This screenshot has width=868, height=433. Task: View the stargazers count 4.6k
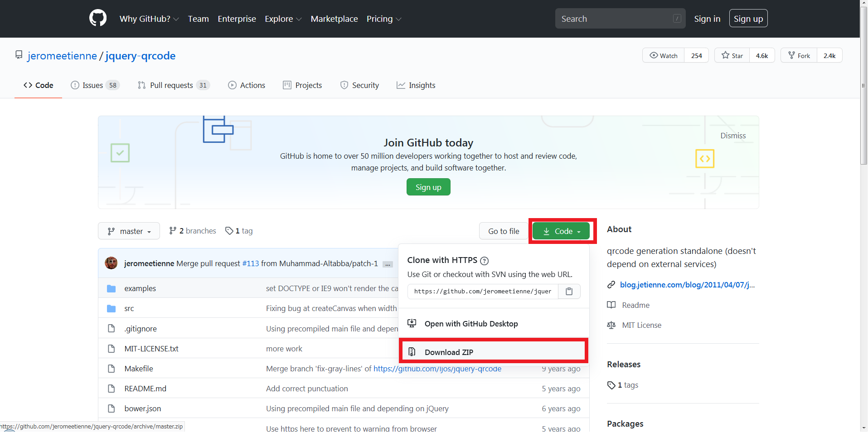coord(762,55)
